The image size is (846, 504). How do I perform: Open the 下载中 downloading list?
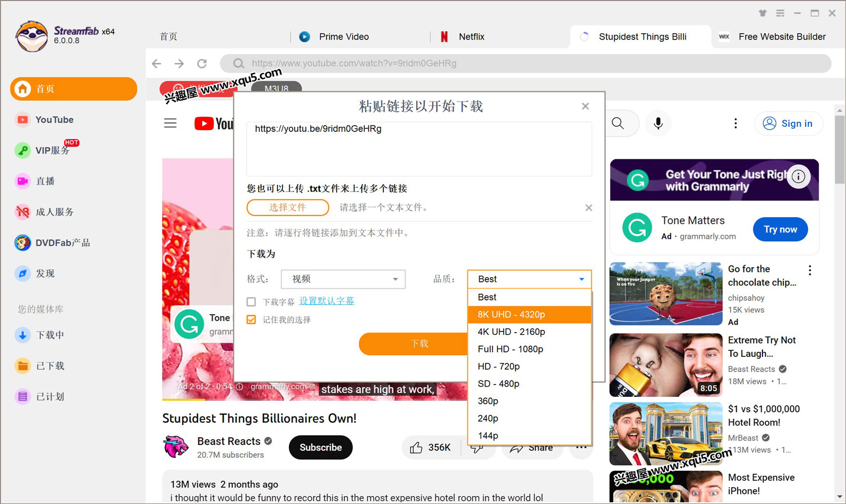click(x=50, y=335)
